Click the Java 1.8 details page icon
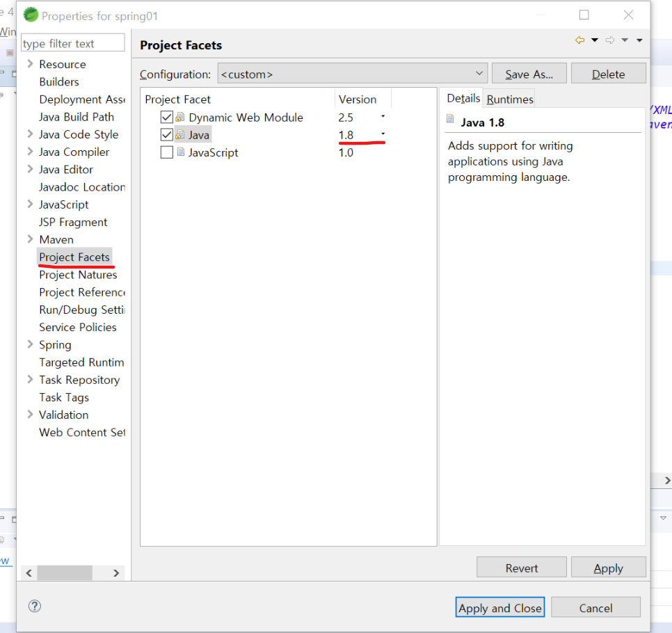The width and height of the screenshot is (672, 633). [450, 118]
